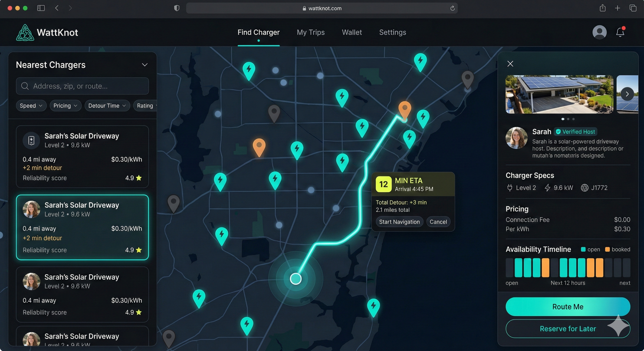
Task: Expand the Detour Time filter
Action: pyautogui.click(x=107, y=106)
